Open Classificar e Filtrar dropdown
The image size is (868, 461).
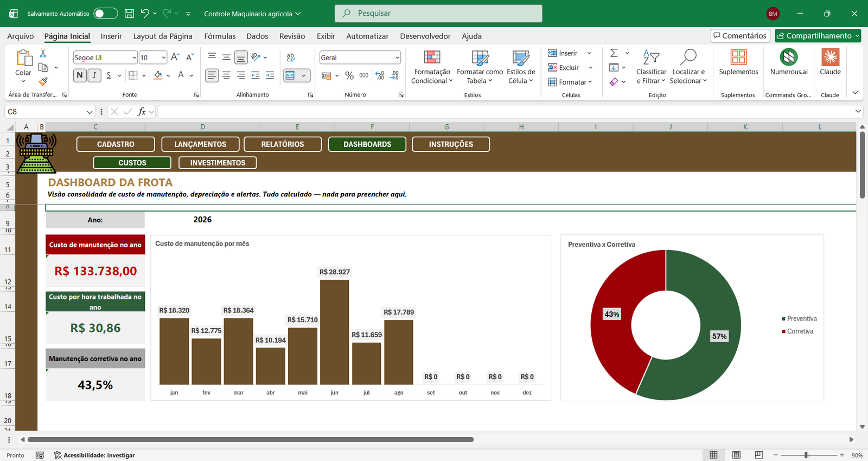tap(651, 67)
